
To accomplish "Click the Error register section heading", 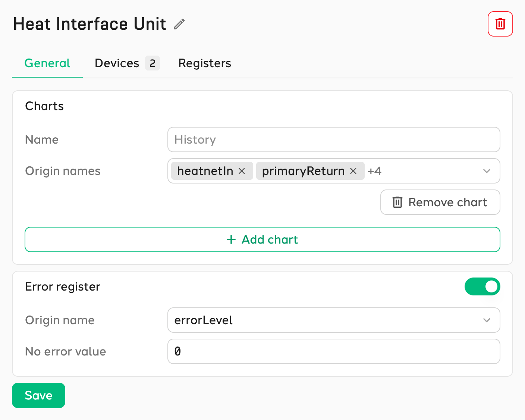I will [x=63, y=286].
